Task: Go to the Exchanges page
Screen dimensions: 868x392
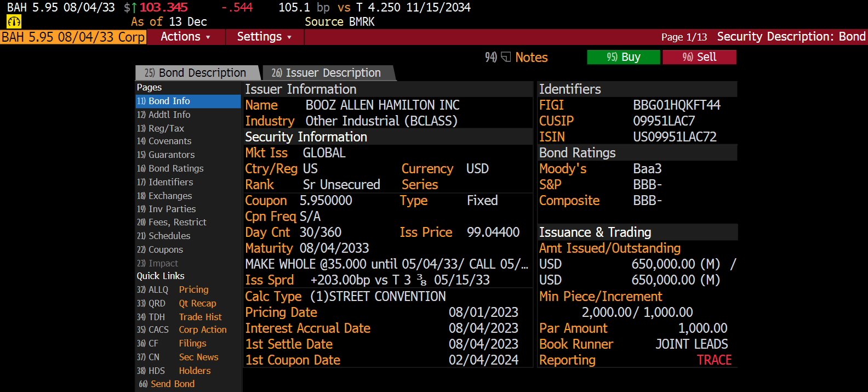Action: point(188,196)
